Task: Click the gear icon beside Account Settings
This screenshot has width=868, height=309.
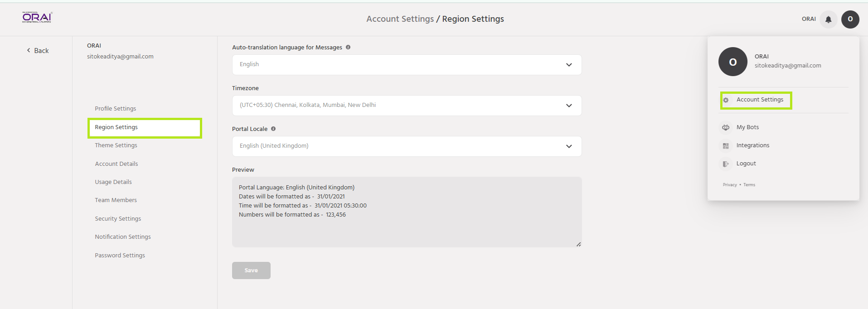Action: (x=726, y=100)
